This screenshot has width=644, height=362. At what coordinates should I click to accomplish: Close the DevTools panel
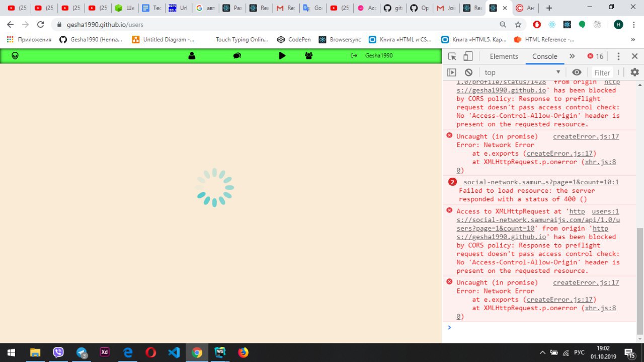[x=634, y=56]
